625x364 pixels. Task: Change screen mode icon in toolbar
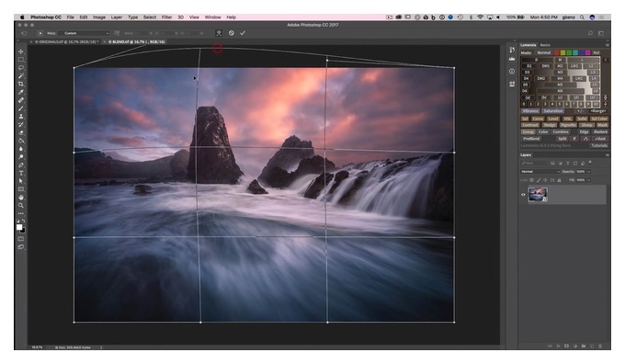click(21, 247)
